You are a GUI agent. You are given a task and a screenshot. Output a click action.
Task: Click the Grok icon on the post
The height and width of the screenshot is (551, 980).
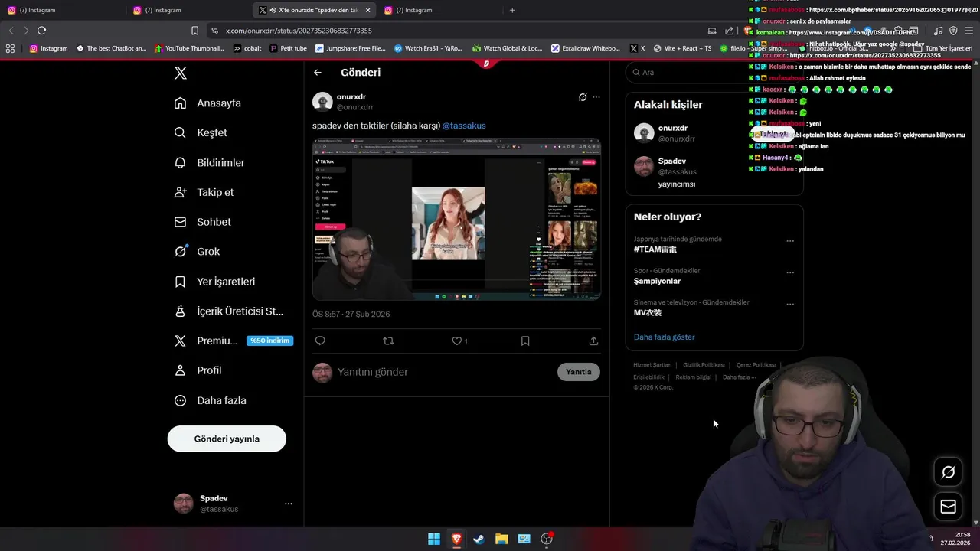583,97
